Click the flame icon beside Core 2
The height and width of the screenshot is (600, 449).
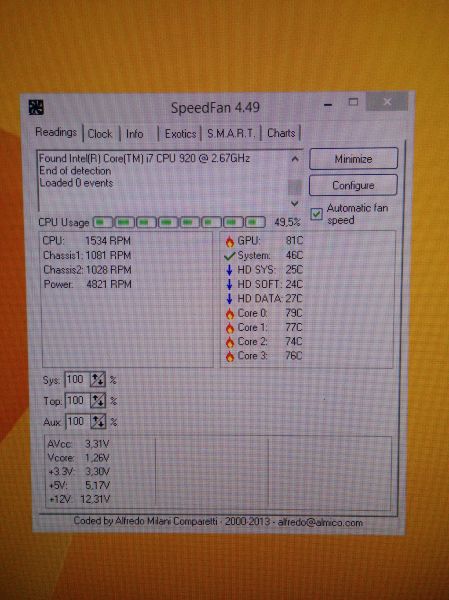tap(230, 342)
